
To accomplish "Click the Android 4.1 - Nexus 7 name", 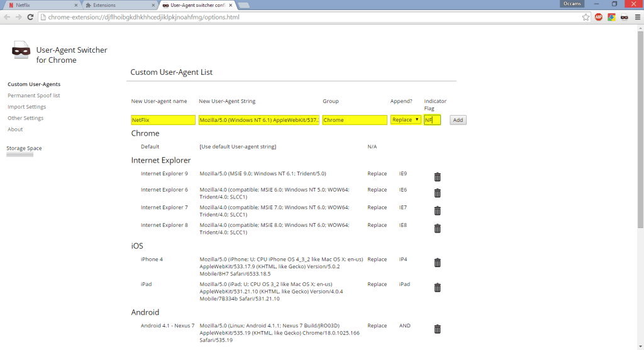I will (167, 325).
